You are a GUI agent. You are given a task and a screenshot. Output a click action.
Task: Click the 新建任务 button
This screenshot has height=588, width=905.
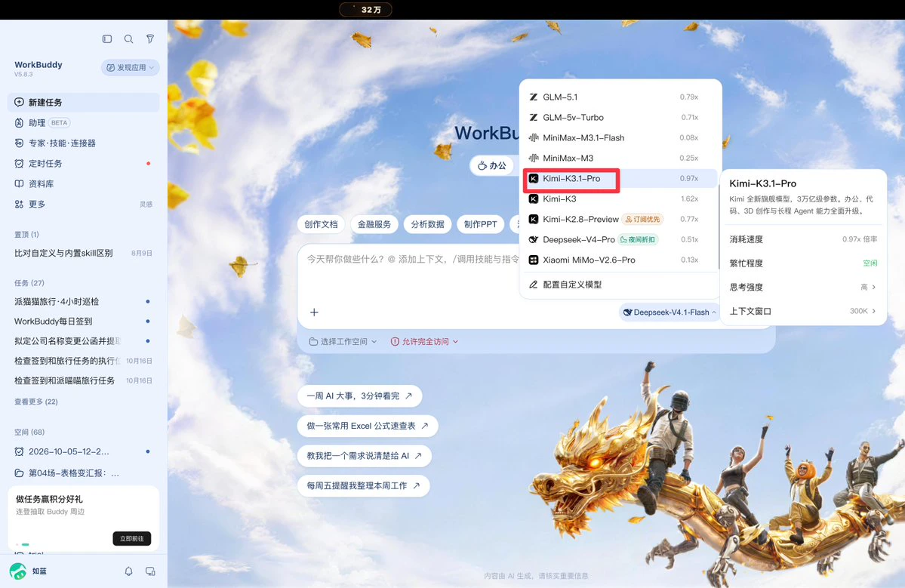point(84,102)
